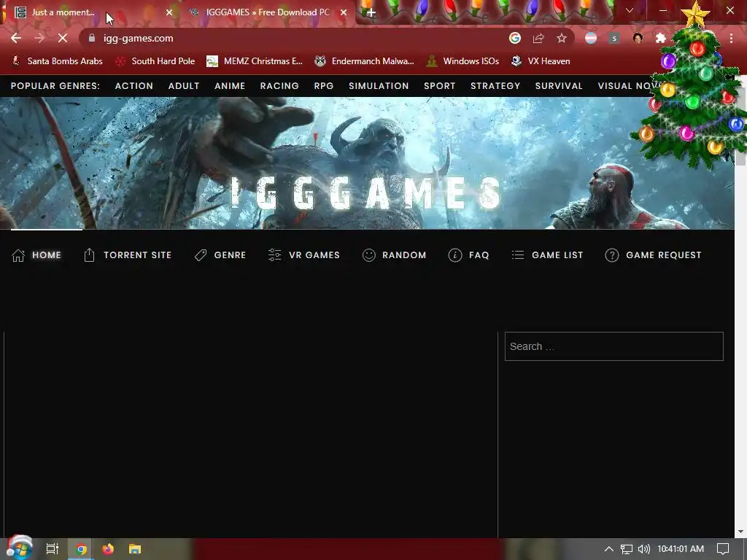Go to HOME in site navigation
This screenshot has width=747, height=560.
point(36,255)
